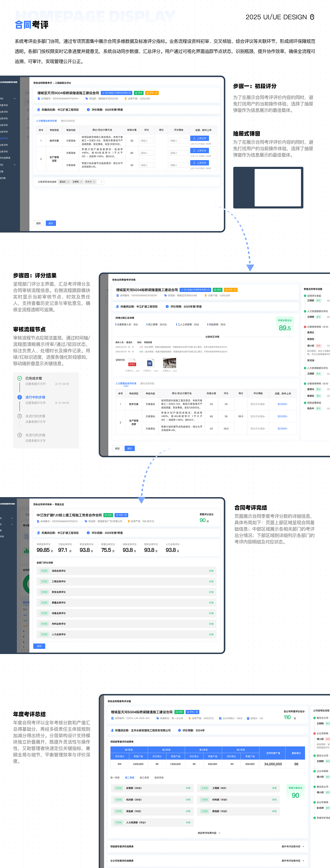Click contract number document icon in first drawer
The width and height of the screenshot is (330, 868).
[x=39, y=99]
